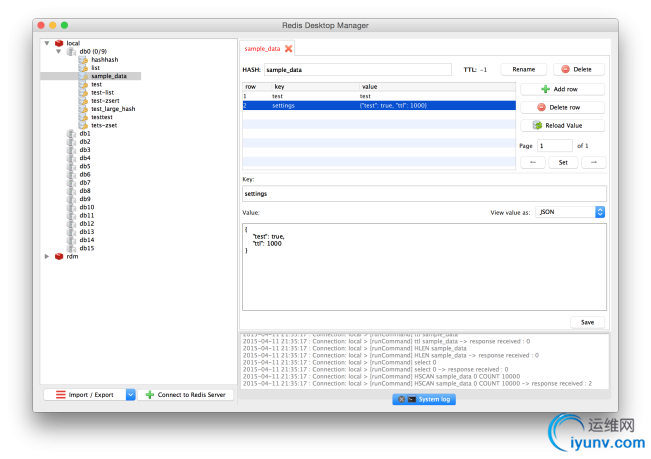The image size is (651, 459).
Task: Click the Delete row button
Action: pyautogui.click(x=562, y=107)
